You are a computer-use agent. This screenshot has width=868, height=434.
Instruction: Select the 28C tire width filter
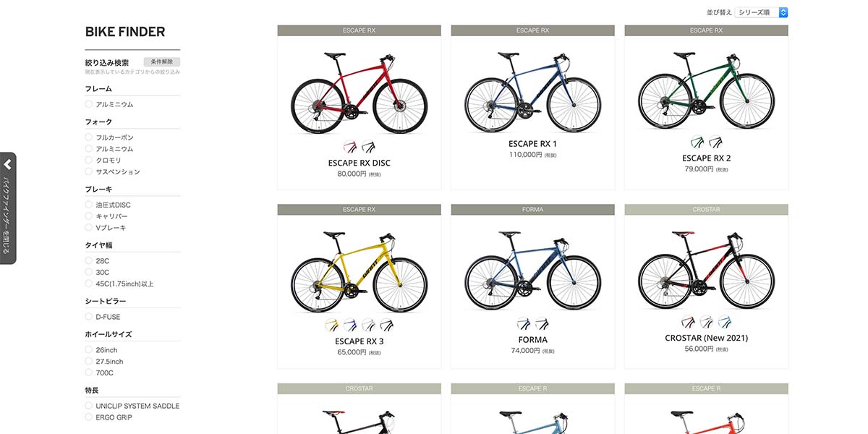pyautogui.click(x=97, y=260)
